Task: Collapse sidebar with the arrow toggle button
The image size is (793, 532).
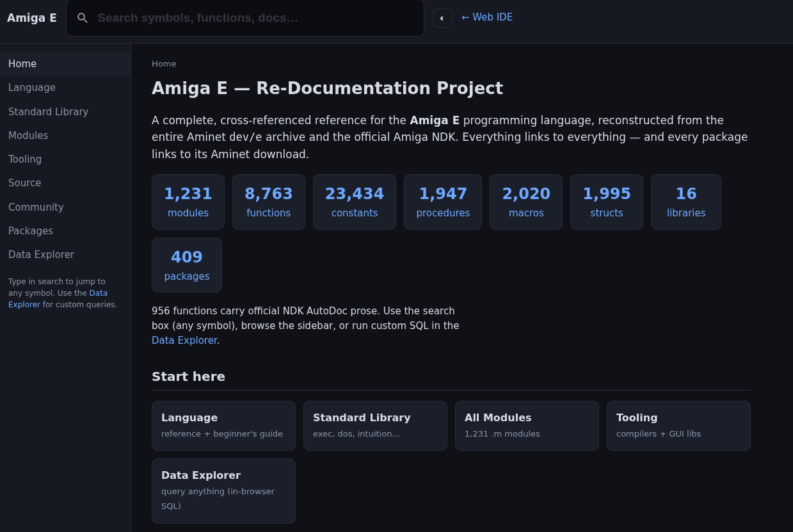Action: click(x=443, y=18)
